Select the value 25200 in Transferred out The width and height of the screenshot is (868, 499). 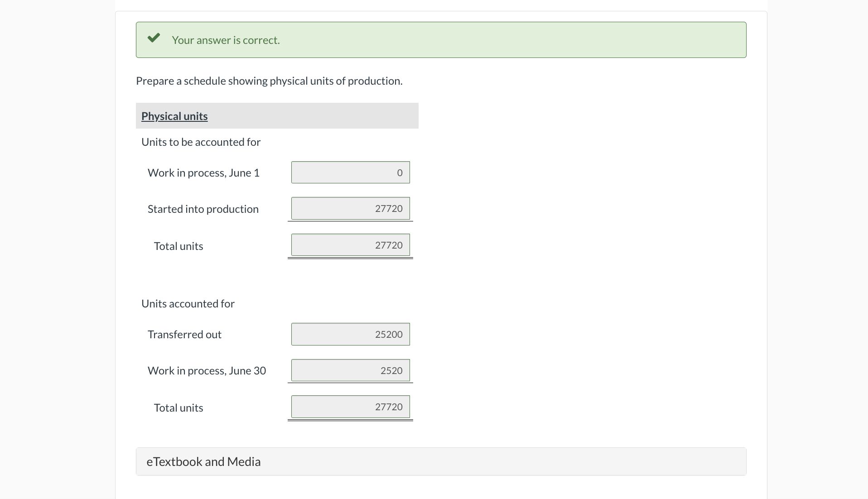pos(388,334)
